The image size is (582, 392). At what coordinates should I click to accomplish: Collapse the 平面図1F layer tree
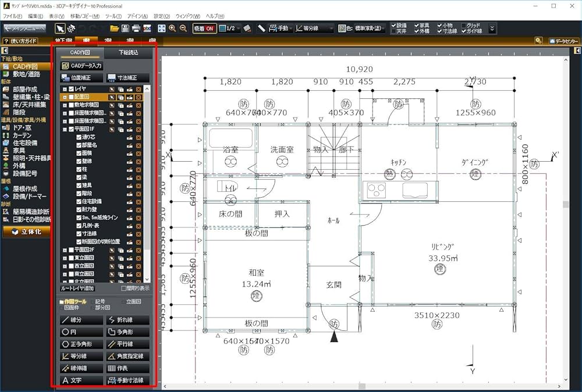point(63,129)
